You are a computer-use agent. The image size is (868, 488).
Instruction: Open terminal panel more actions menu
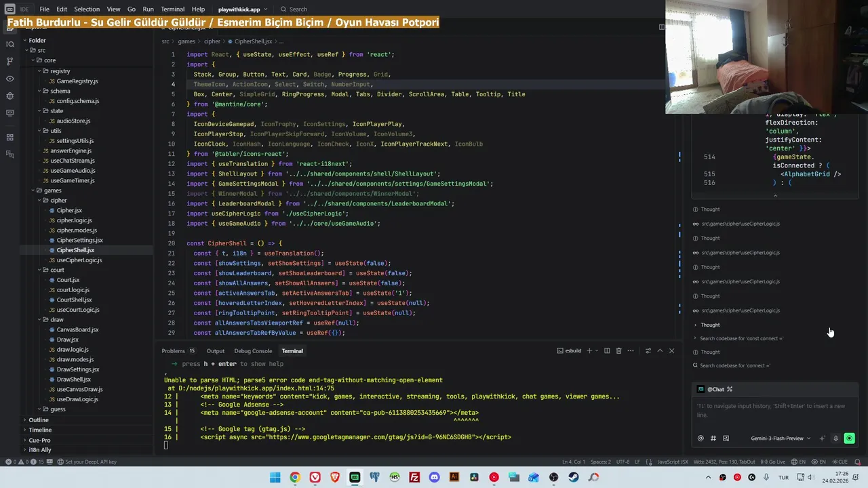pos(631,350)
